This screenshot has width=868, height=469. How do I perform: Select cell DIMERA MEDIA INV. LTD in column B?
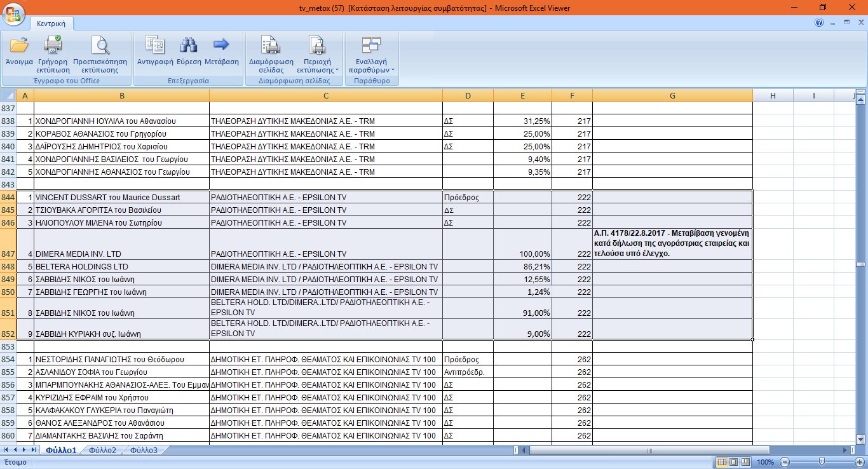(121, 244)
